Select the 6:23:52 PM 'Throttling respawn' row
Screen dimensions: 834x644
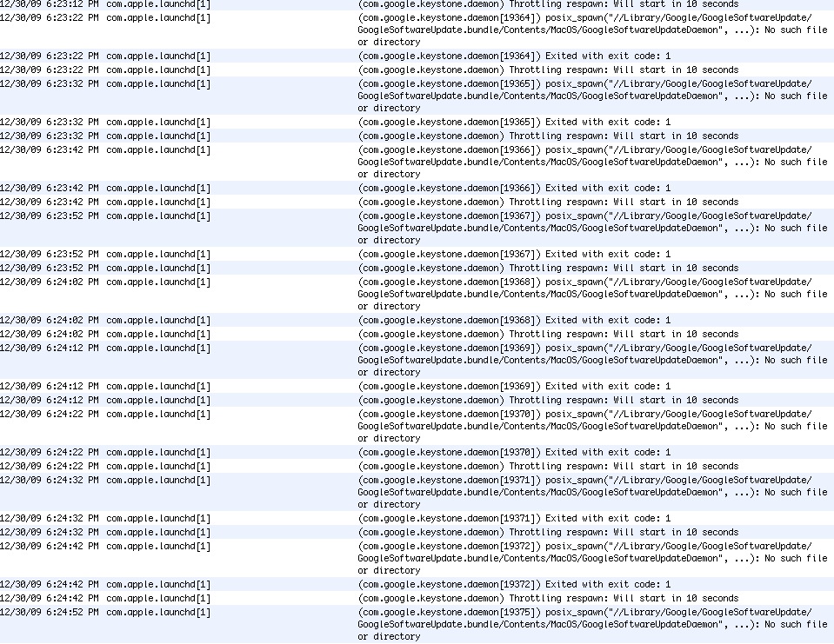click(417, 268)
